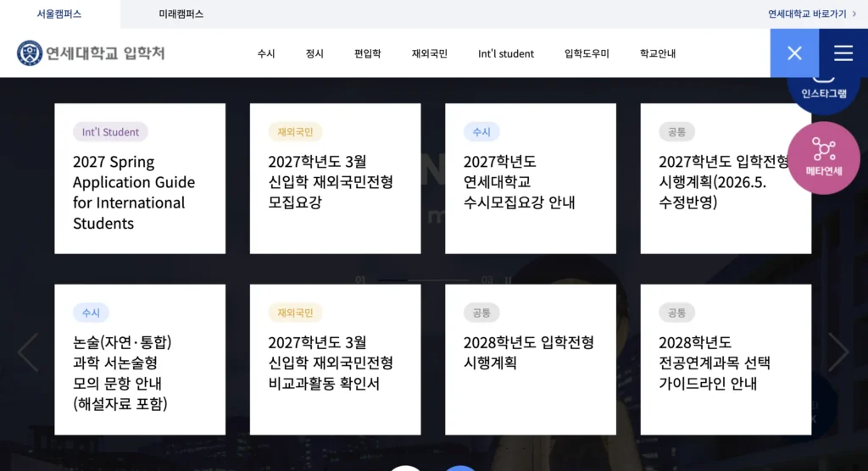868x471 pixels.
Task: Open the 편입학 navigation menu
Action: [x=368, y=53]
